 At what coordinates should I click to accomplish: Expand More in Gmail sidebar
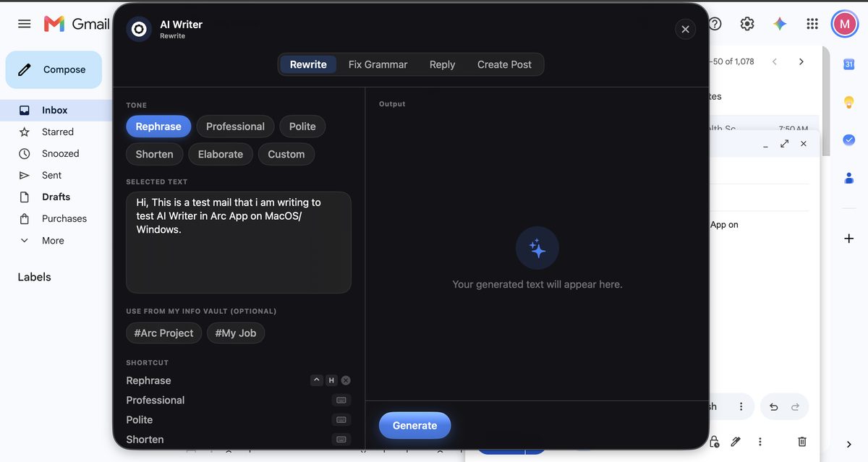54,240
